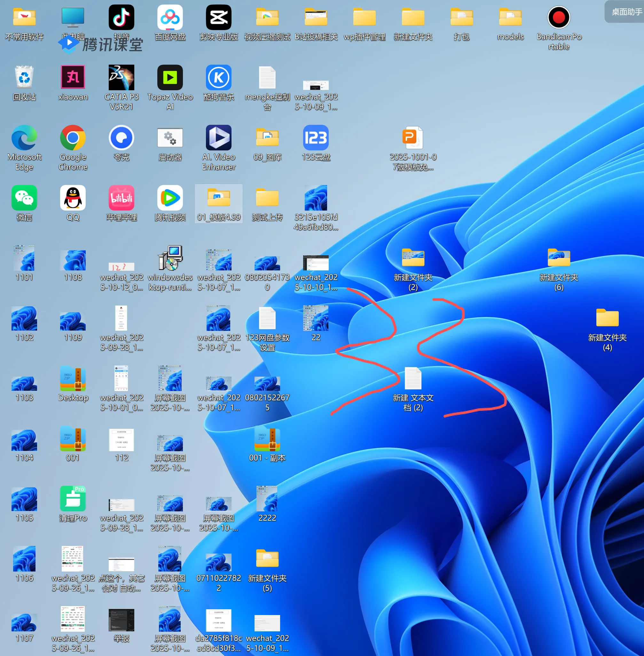
Task: Select the CATIA P3 V5R21 icon
Action: (121, 78)
